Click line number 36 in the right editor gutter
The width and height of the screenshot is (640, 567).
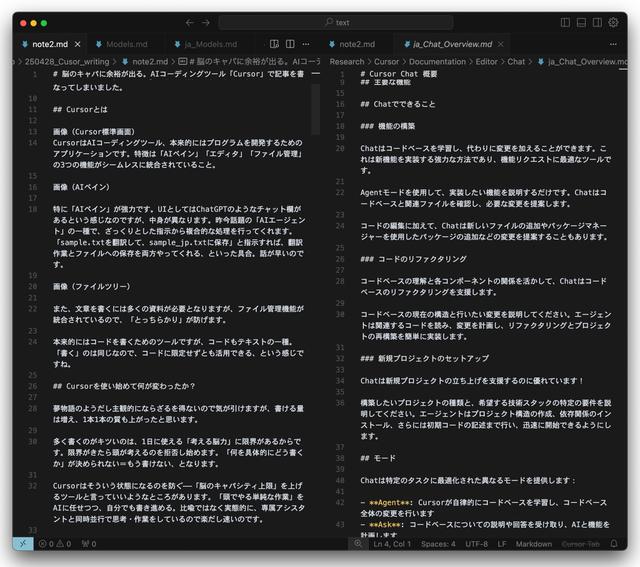coord(340,403)
